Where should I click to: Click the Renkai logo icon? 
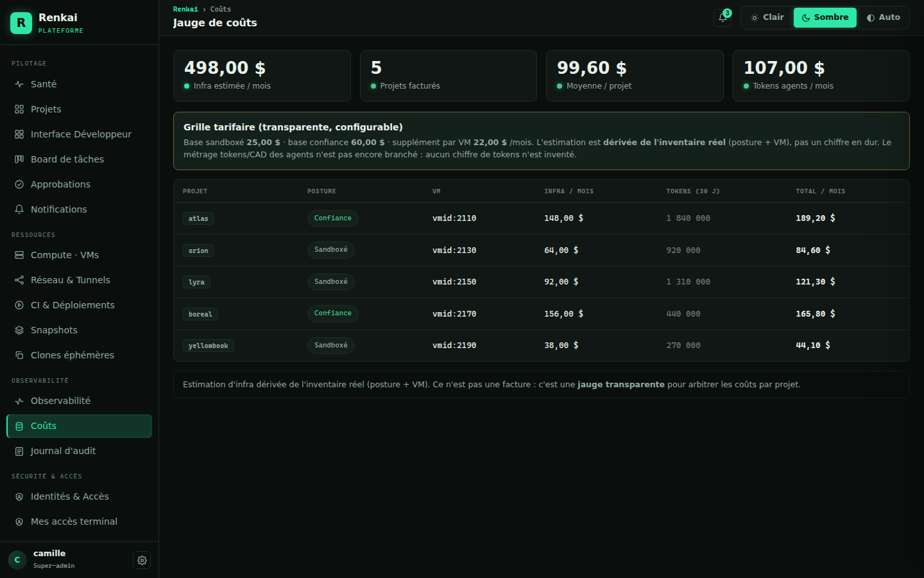tap(21, 23)
